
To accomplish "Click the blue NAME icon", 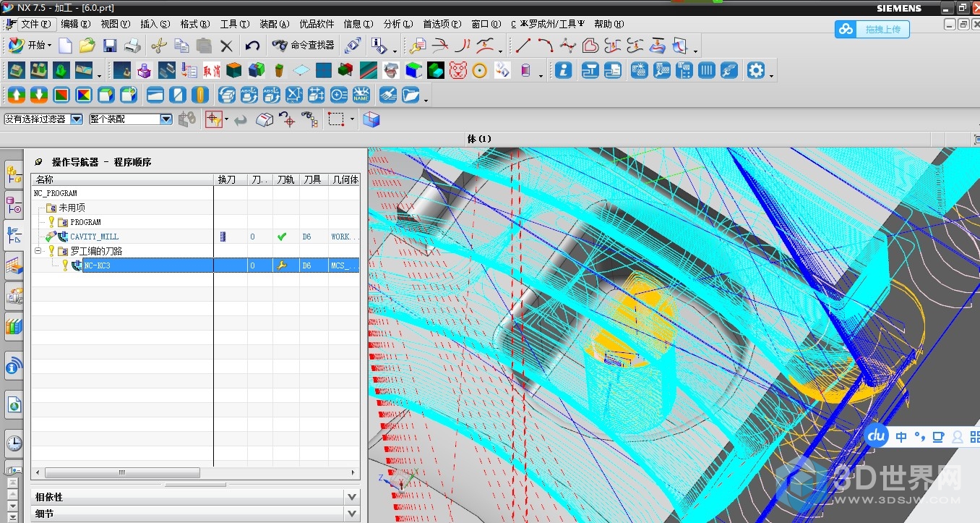I will coord(361,95).
